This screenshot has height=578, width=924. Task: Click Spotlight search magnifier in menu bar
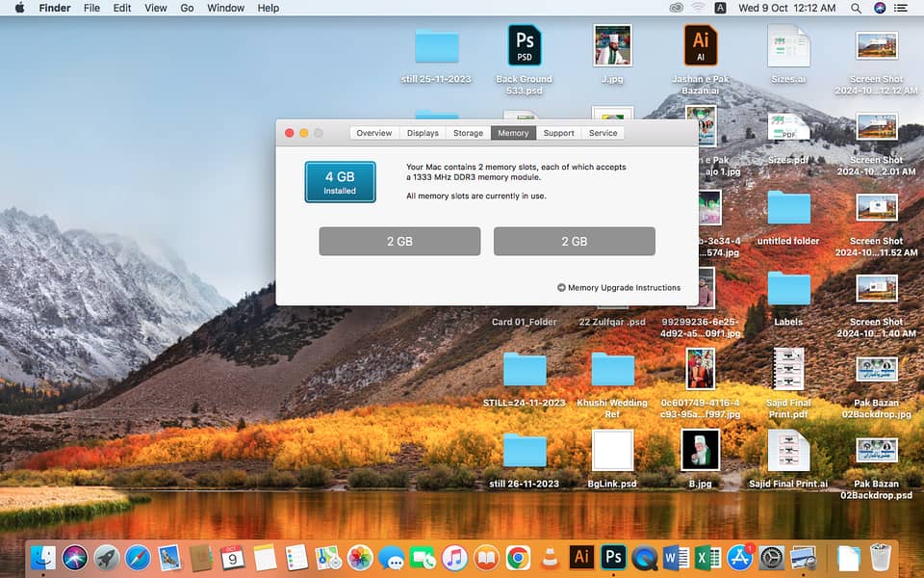856,8
